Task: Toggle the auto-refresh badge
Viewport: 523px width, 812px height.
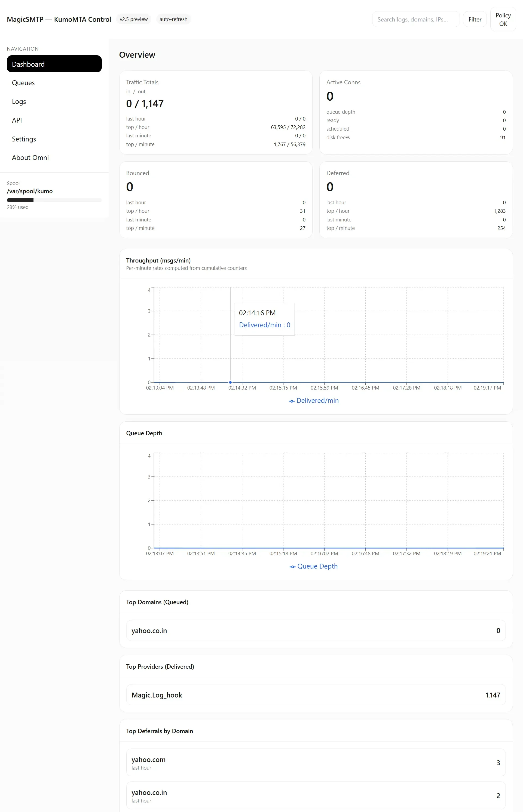Action: click(173, 19)
